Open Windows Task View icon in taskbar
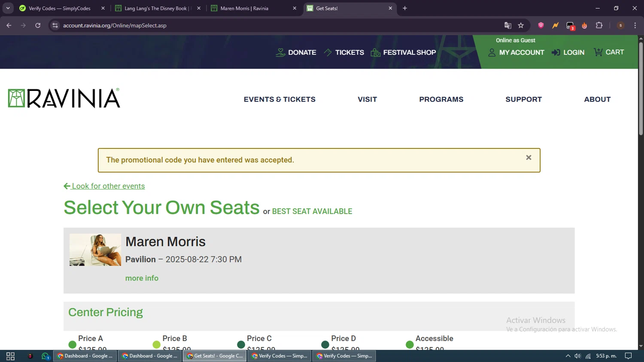Viewport: 644px width, 362px height. pos(11,356)
